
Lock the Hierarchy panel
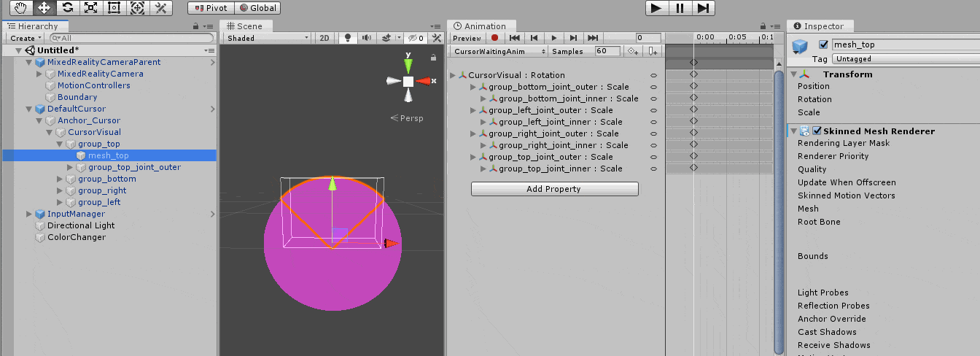196,27
